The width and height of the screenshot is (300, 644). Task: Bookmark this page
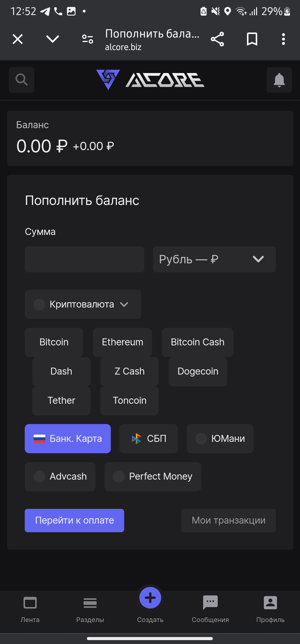(x=252, y=39)
